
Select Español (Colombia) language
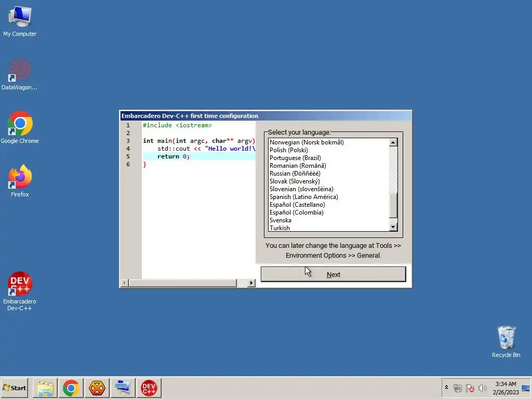[x=328, y=212]
